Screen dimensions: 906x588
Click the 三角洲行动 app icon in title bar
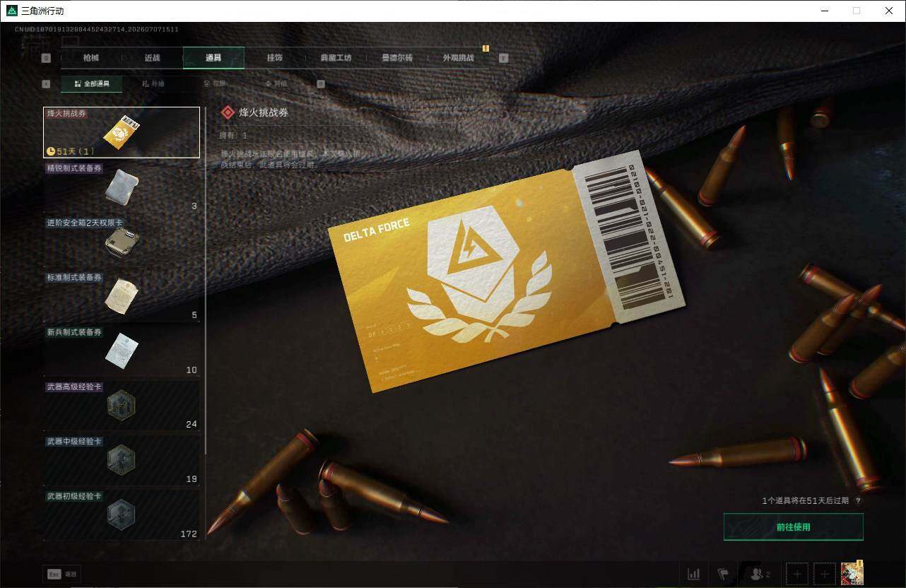(x=11, y=11)
